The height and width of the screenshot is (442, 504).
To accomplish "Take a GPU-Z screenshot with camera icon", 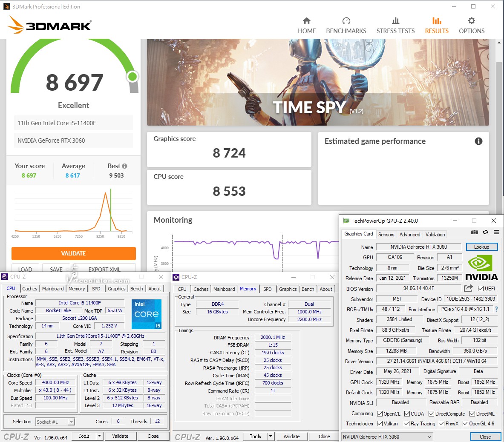I will tap(475, 232).
